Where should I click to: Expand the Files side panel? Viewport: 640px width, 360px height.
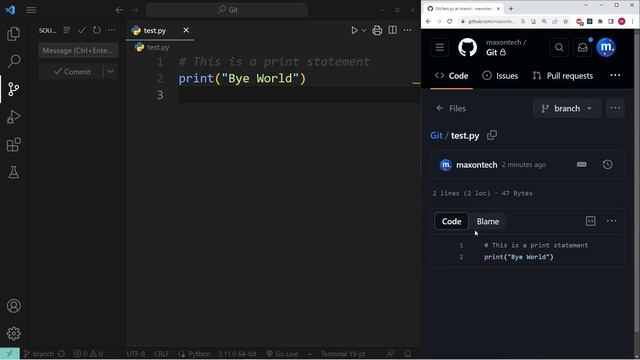[x=451, y=108]
